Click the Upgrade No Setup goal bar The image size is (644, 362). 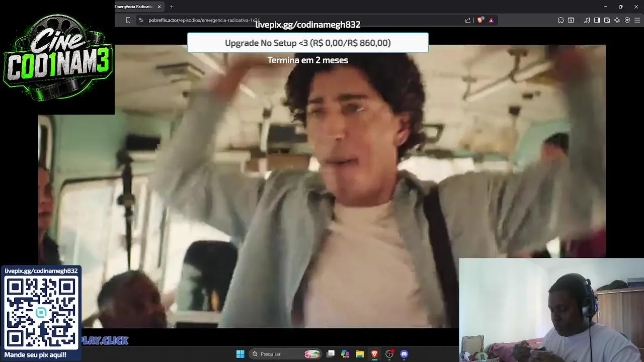tap(308, 43)
